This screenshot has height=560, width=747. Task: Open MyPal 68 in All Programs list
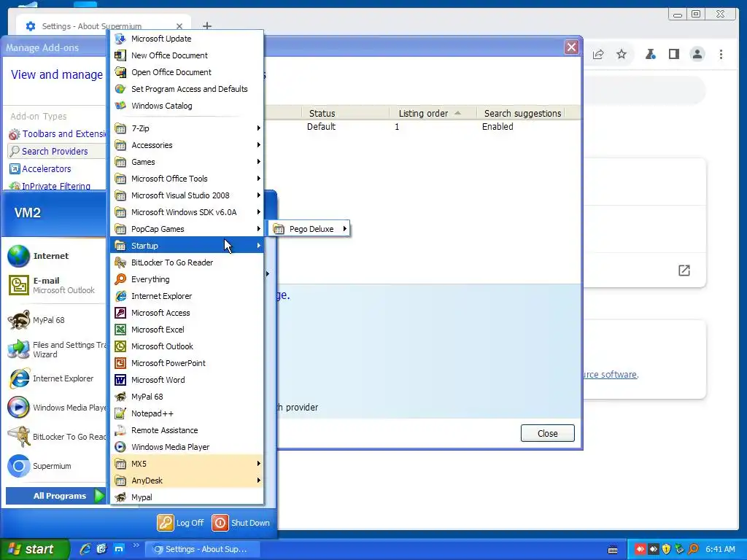tap(187, 396)
